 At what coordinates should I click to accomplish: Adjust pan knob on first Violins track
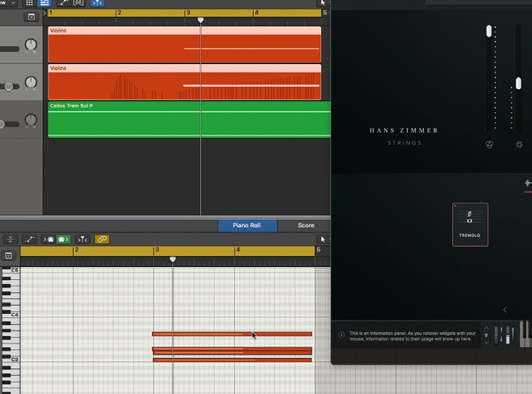[x=31, y=45]
